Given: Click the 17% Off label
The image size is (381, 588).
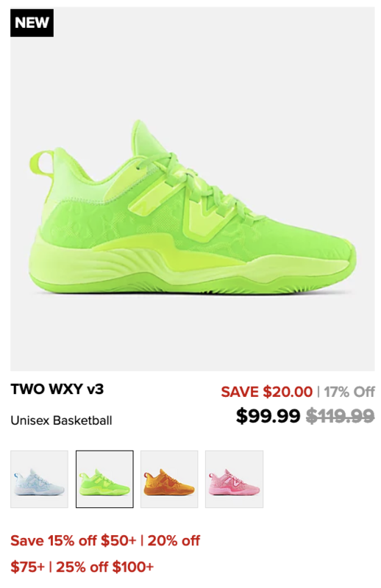Looking at the screenshot, I should tap(349, 392).
